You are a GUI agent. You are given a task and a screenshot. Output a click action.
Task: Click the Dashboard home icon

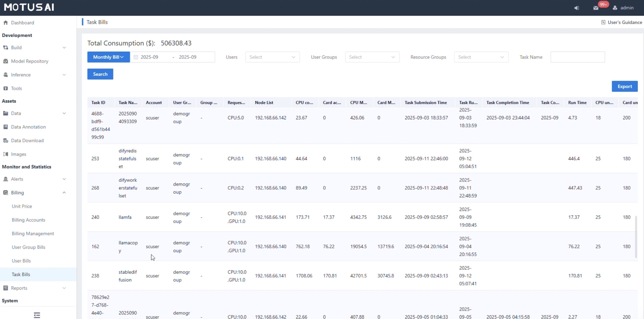coord(6,23)
